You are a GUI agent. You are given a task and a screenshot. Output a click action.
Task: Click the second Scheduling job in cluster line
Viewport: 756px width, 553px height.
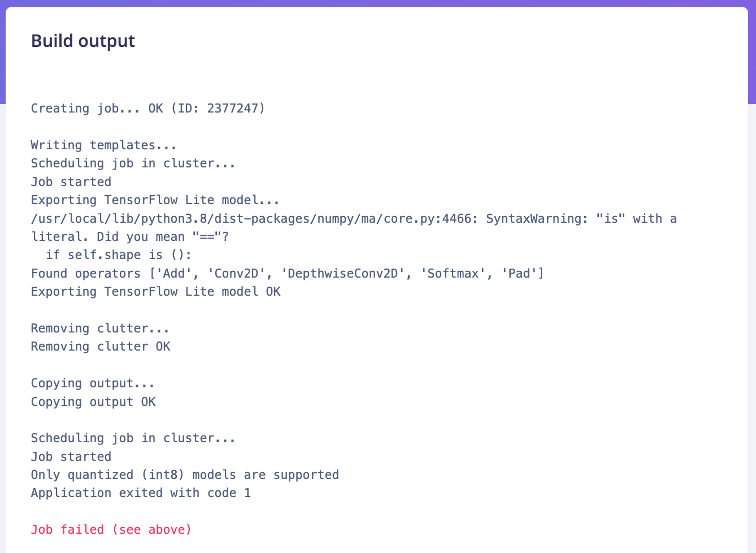click(133, 438)
